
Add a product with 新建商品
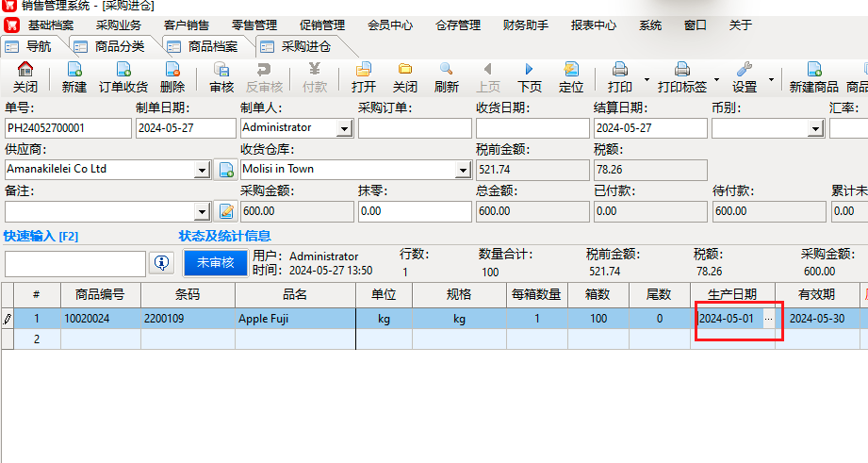[813, 77]
